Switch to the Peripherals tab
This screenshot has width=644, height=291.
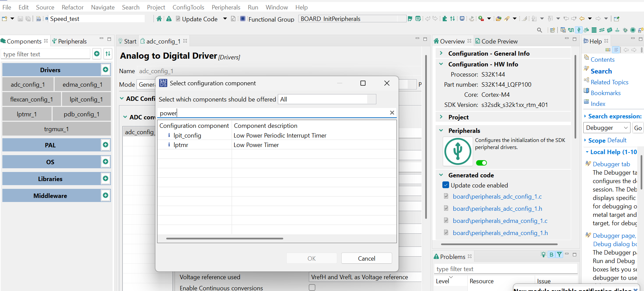69,41
